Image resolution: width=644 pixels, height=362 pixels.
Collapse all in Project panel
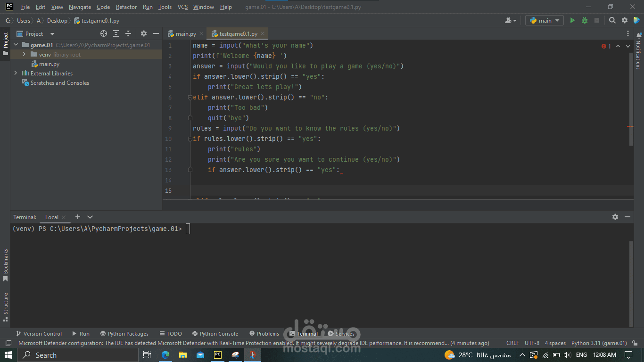click(128, 33)
